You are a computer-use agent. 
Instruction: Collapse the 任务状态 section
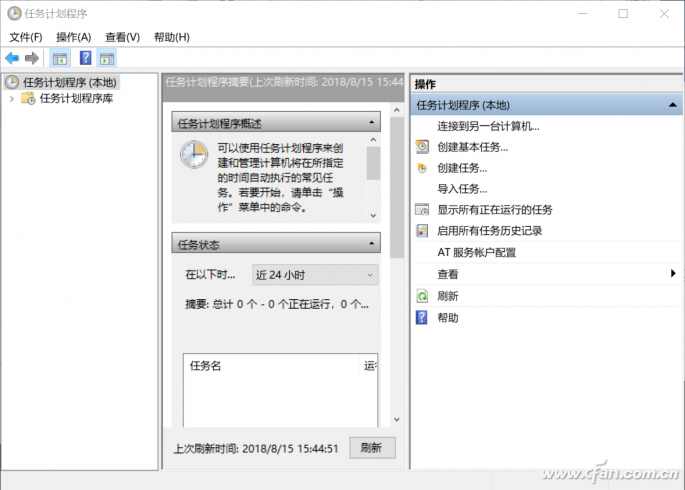(372, 244)
